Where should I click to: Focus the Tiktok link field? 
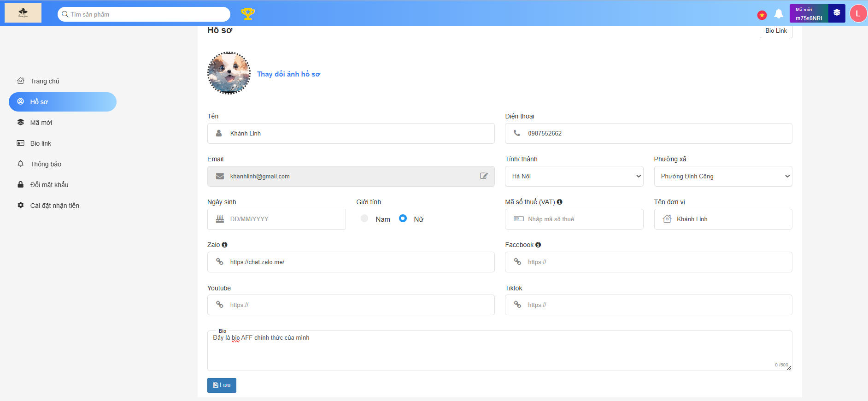click(649, 305)
